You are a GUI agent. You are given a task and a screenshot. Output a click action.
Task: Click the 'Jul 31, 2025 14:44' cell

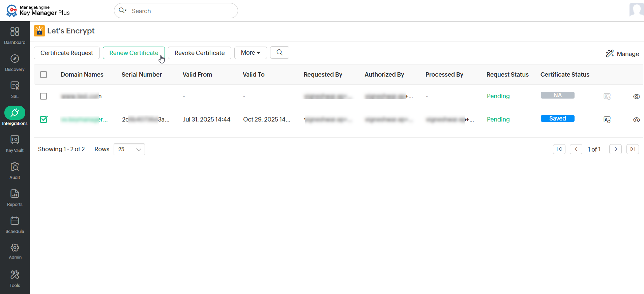click(207, 119)
